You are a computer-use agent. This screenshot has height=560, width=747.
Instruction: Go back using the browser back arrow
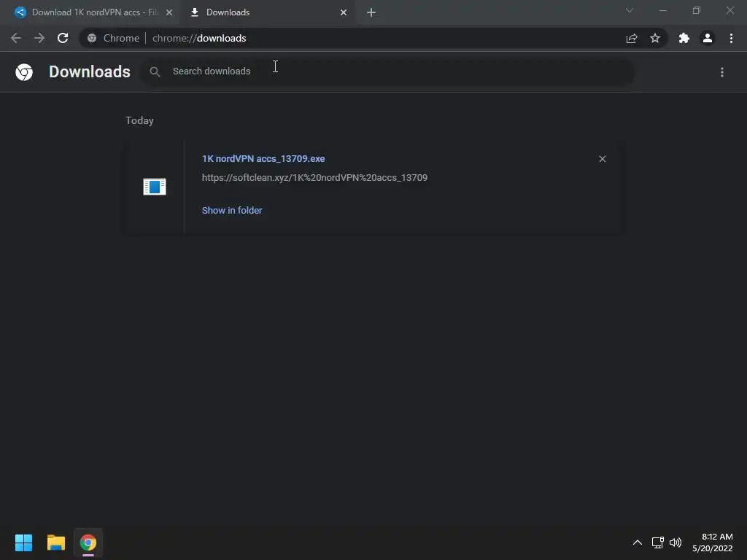[16, 38]
